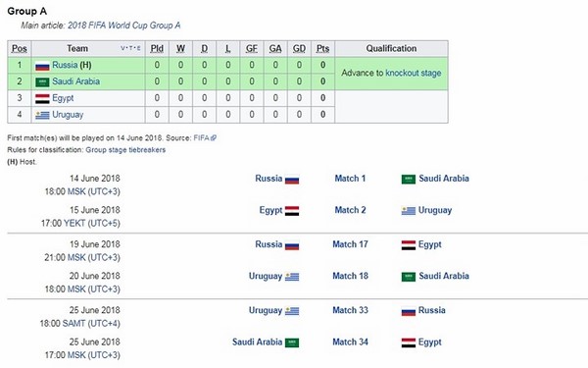Click the Pts column header
588x368 pixels.
coord(322,49)
